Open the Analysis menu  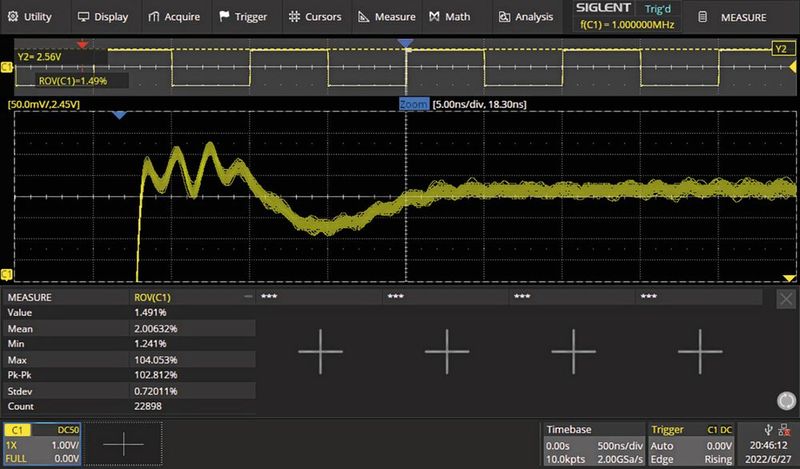tap(526, 17)
